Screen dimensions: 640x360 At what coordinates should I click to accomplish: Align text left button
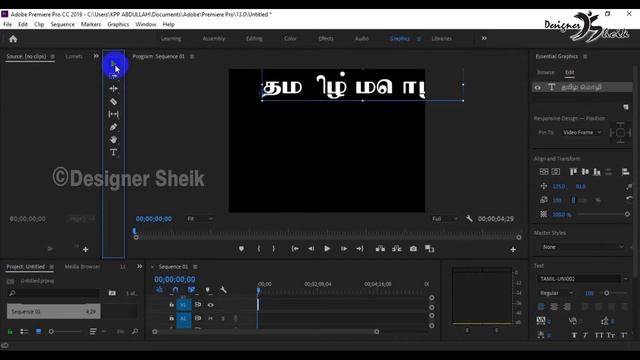[x=541, y=307]
